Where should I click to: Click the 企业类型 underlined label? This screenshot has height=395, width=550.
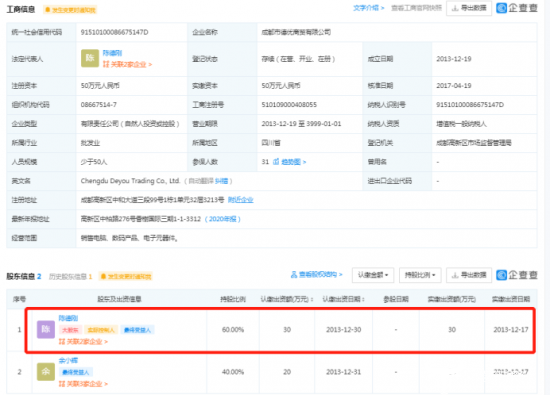coord(24,124)
